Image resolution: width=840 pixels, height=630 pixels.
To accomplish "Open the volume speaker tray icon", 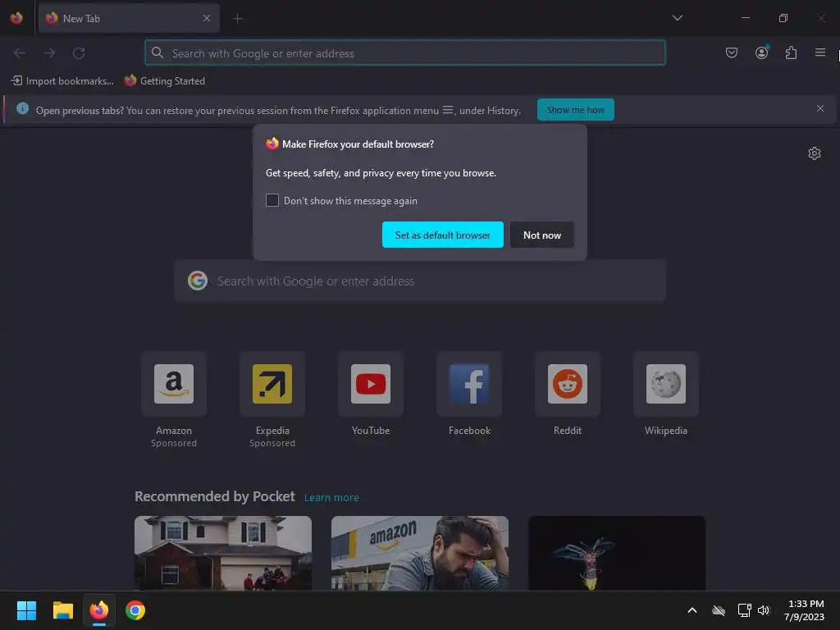I will (764, 610).
